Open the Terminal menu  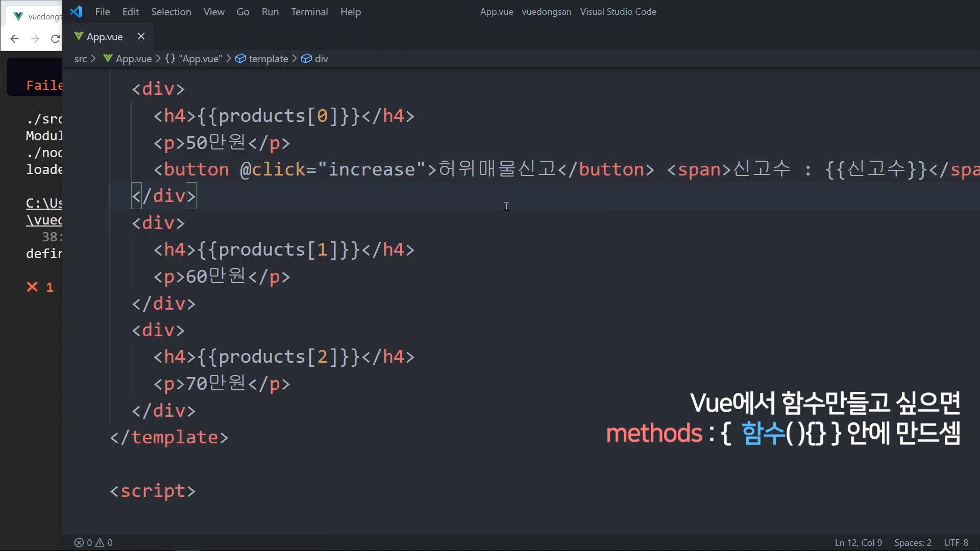(x=309, y=12)
